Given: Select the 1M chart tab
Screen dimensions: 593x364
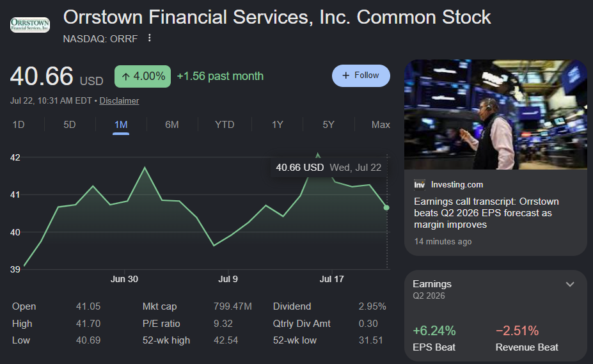Looking at the screenshot, I should [x=121, y=125].
